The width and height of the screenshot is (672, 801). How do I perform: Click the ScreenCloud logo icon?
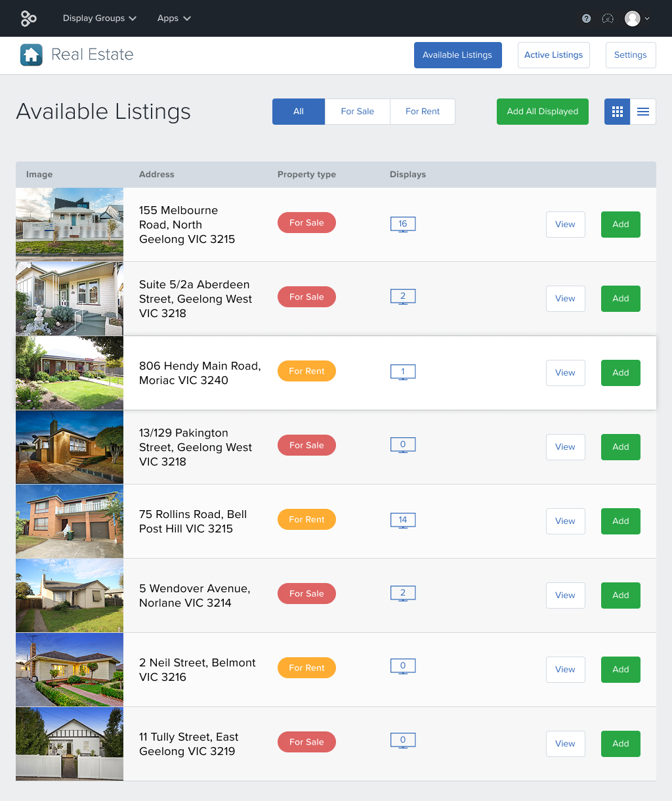point(28,18)
